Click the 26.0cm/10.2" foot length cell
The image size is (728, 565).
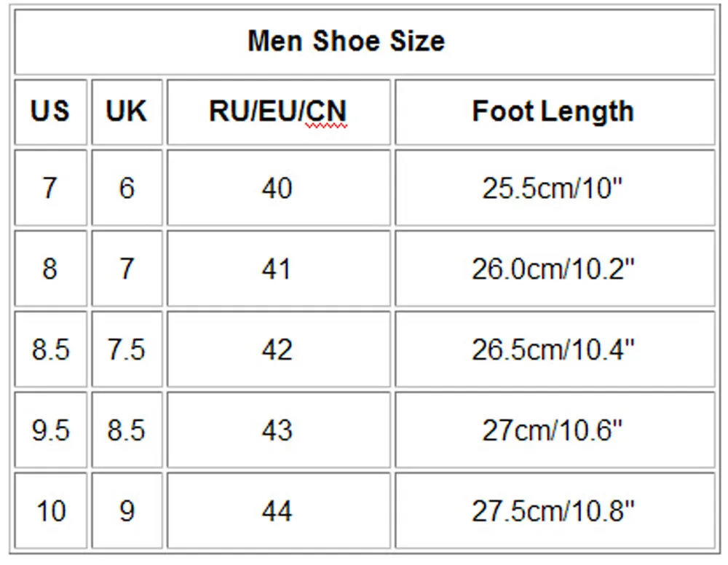554,269
